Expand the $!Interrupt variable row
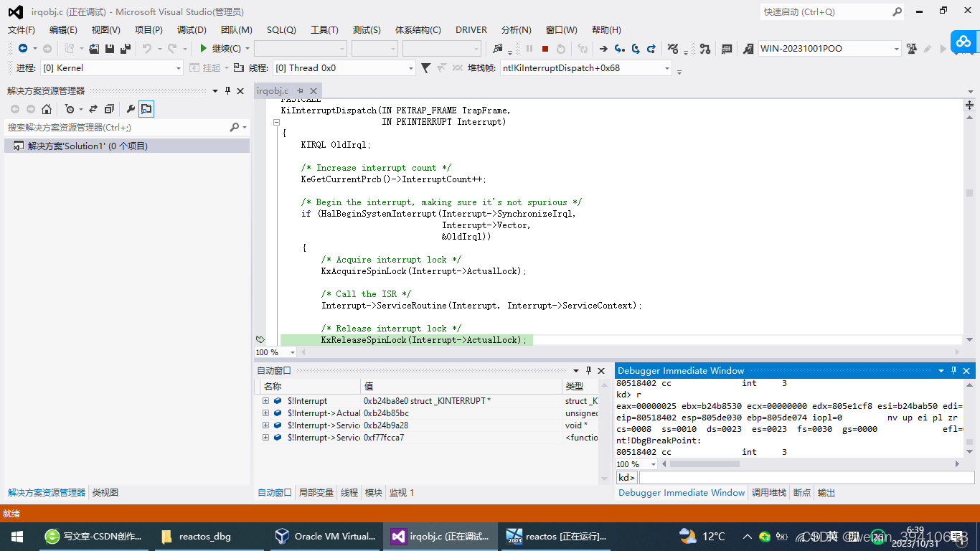Image resolution: width=980 pixels, height=551 pixels. point(265,401)
